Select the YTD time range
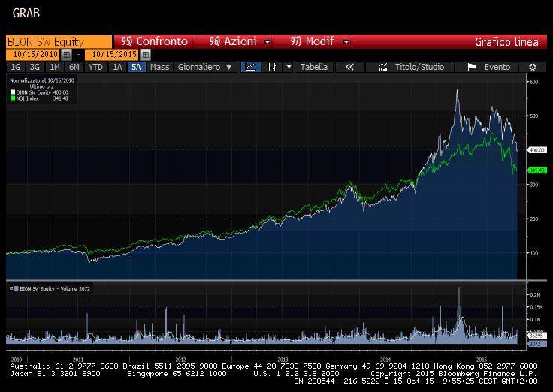Screen dimensions: 553x392 [95, 67]
